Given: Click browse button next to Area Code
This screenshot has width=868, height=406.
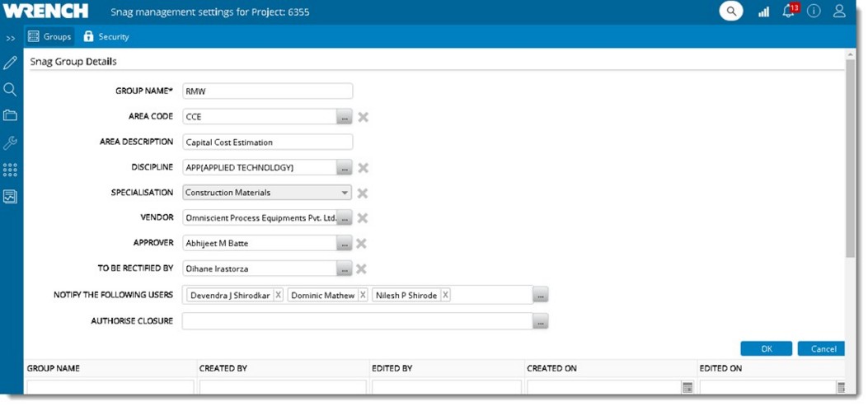Looking at the screenshot, I should coord(345,117).
